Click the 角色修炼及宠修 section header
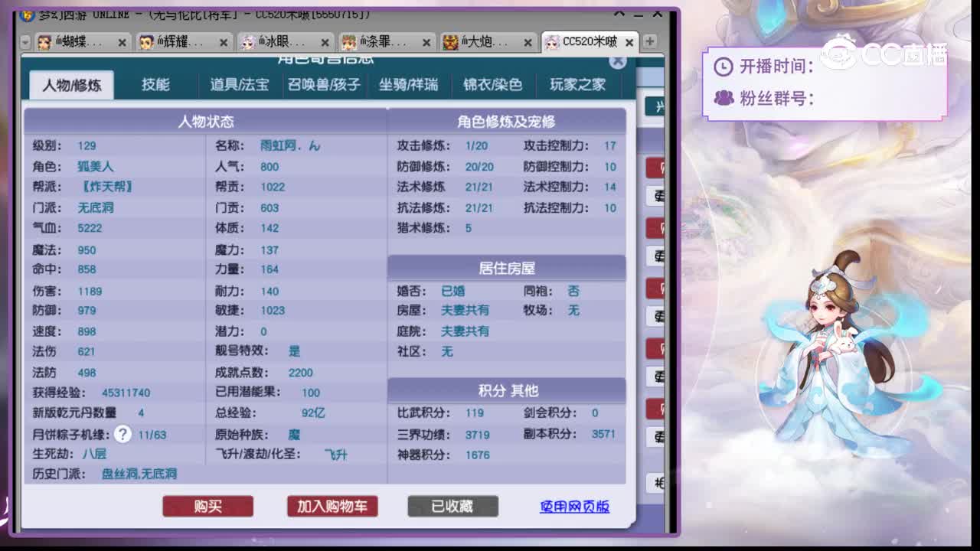 (x=506, y=121)
